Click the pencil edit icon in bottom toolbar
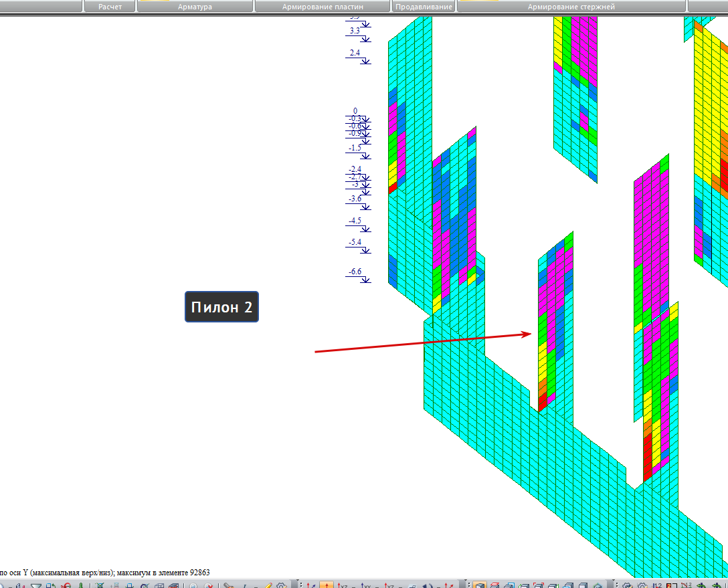 coord(268,585)
